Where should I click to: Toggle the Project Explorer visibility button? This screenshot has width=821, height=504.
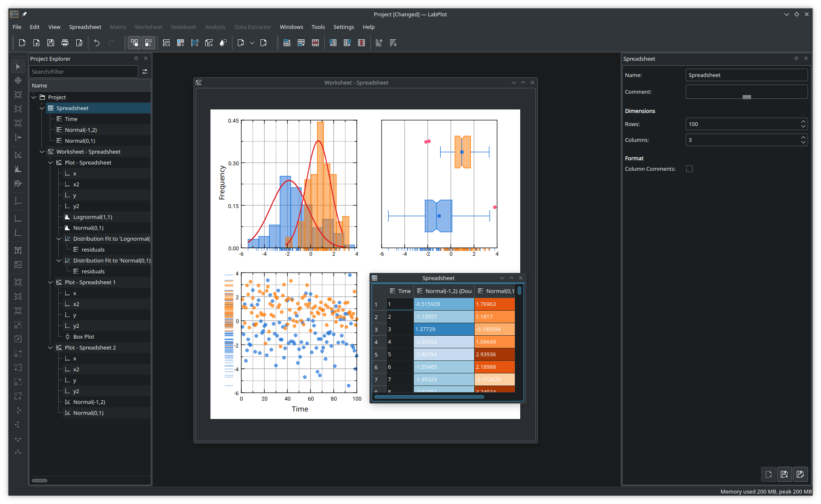point(134,42)
